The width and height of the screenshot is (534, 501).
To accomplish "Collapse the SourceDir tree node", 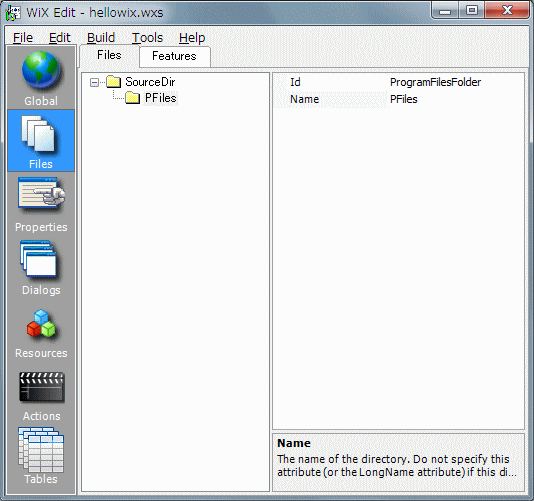I will 94,82.
